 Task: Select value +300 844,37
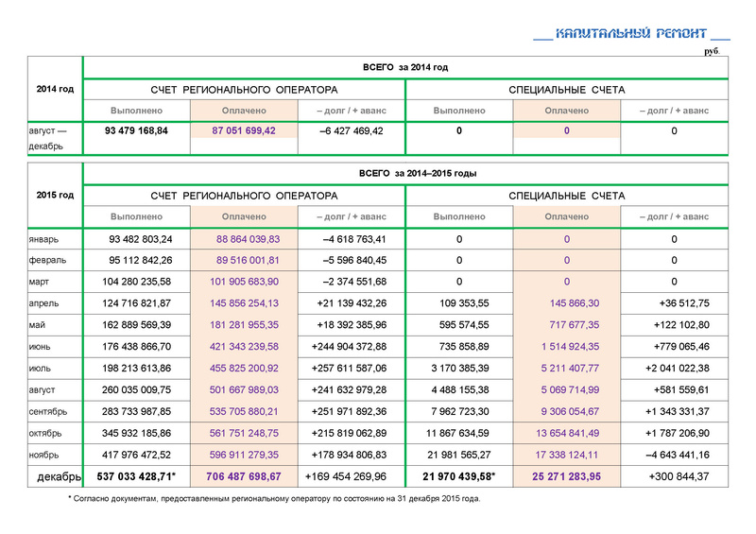point(679,477)
